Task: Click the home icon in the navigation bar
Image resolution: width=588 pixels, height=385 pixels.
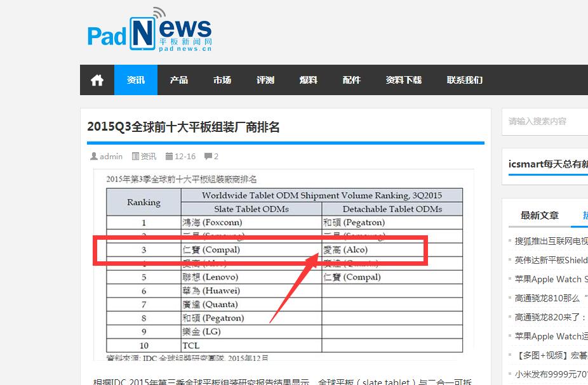Action: [x=96, y=79]
